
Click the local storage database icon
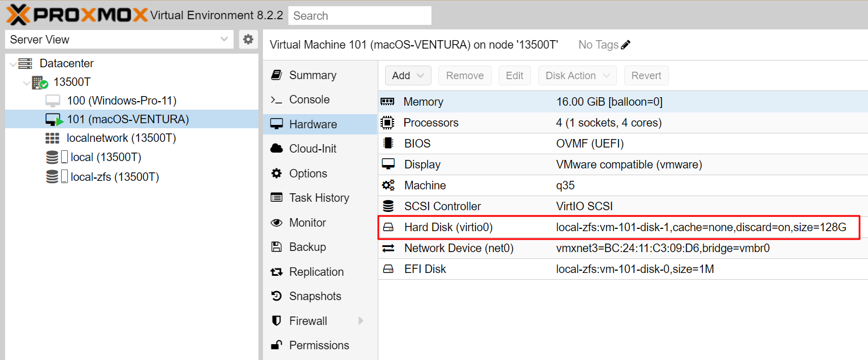[x=52, y=158]
